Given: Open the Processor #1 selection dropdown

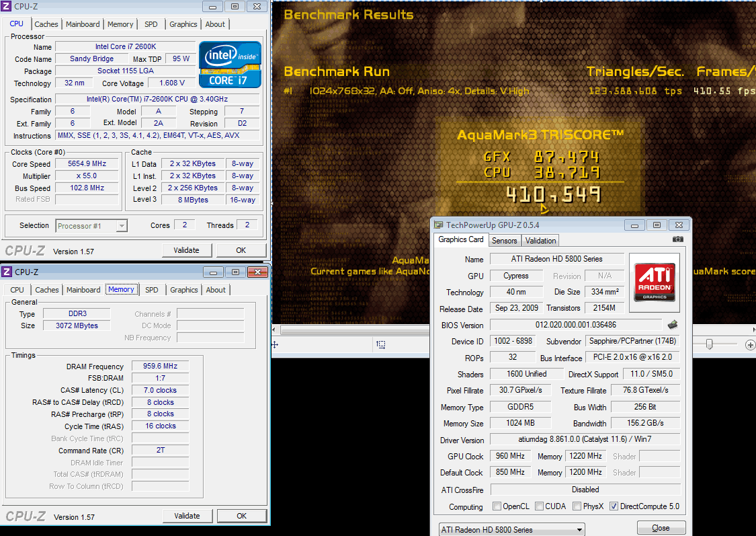Looking at the screenshot, I should [91, 226].
